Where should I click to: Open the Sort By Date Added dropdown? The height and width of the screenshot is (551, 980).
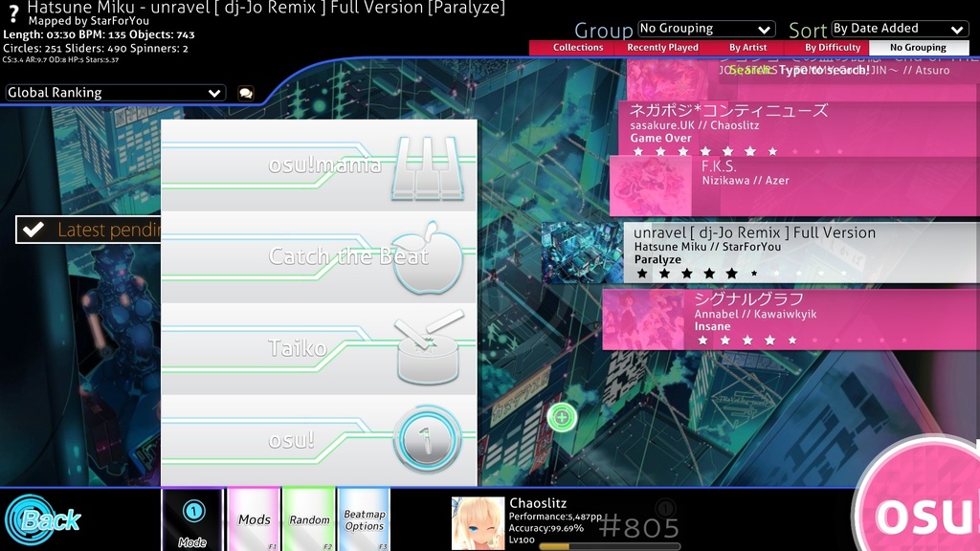click(900, 29)
